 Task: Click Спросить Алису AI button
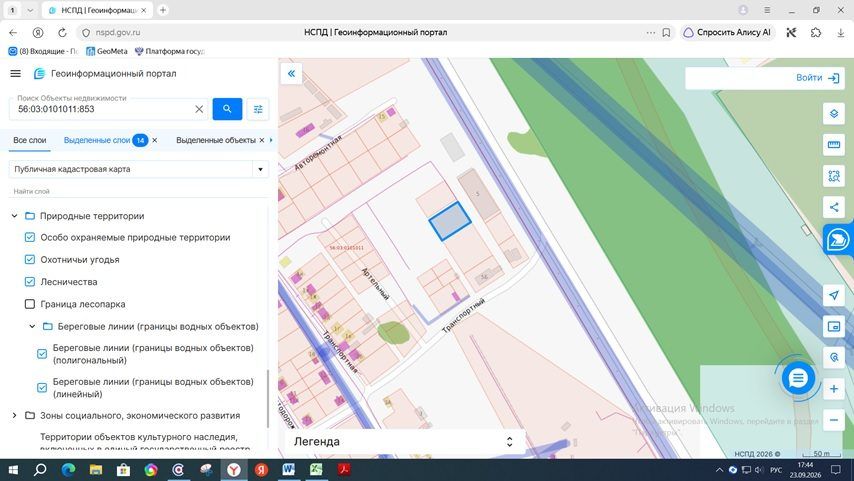[727, 33]
